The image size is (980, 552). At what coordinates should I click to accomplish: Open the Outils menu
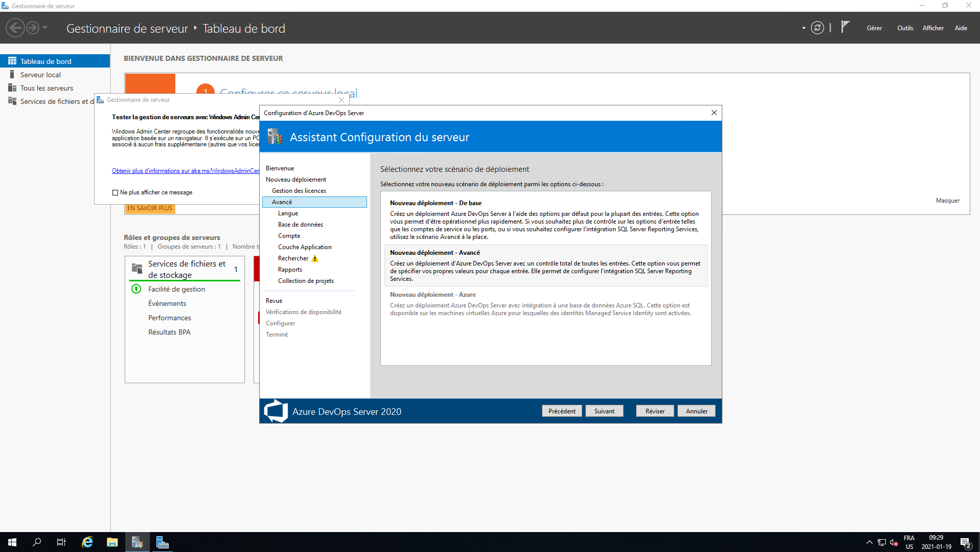(x=904, y=28)
